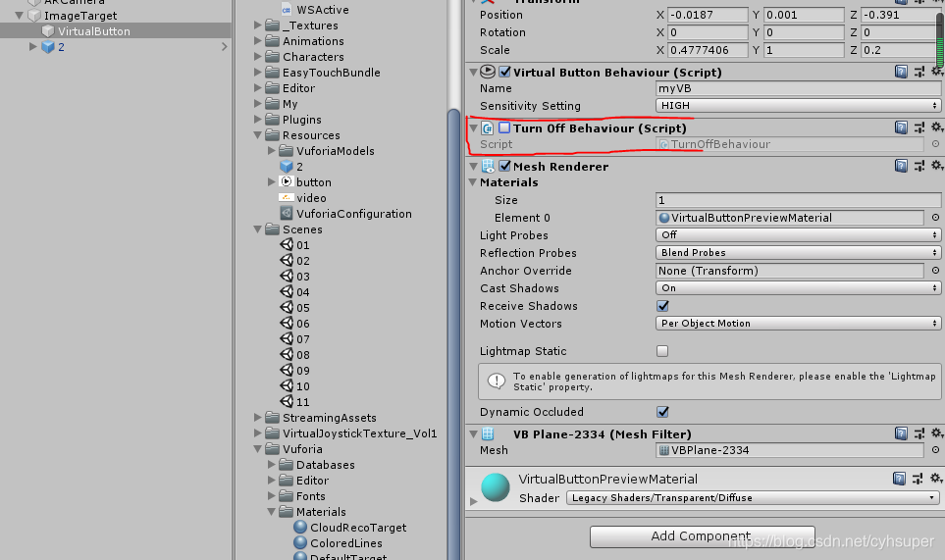Open object picker for Mesh field
This screenshot has height=560, width=945.
[935, 450]
